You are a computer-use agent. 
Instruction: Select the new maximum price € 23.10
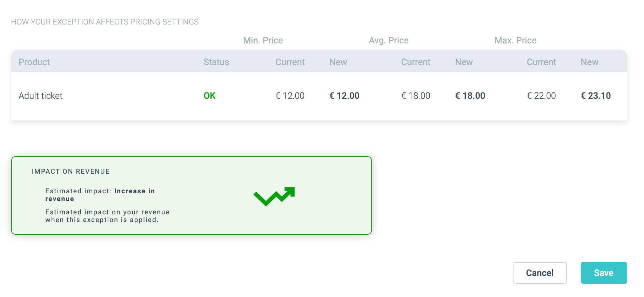tap(596, 95)
